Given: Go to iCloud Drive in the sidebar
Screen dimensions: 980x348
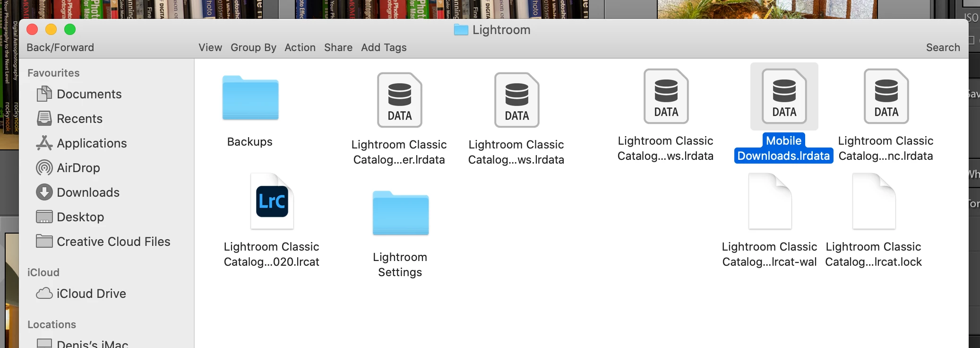Looking at the screenshot, I should click(91, 294).
